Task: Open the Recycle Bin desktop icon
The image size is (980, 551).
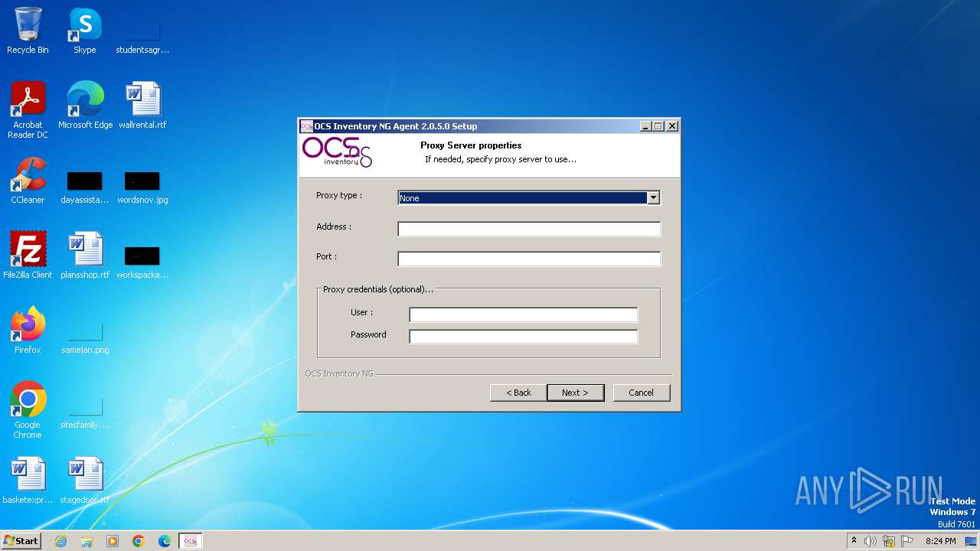Action: (28, 31)
